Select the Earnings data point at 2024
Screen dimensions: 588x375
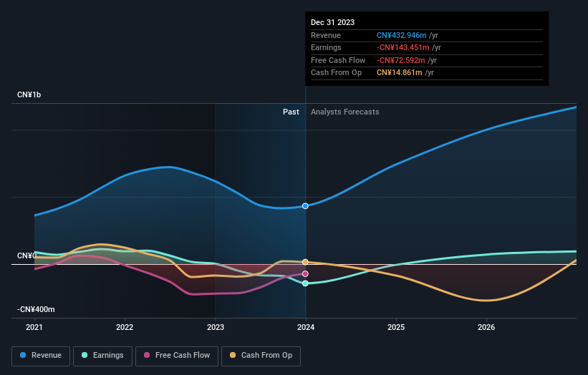click(x=305, y=283)
